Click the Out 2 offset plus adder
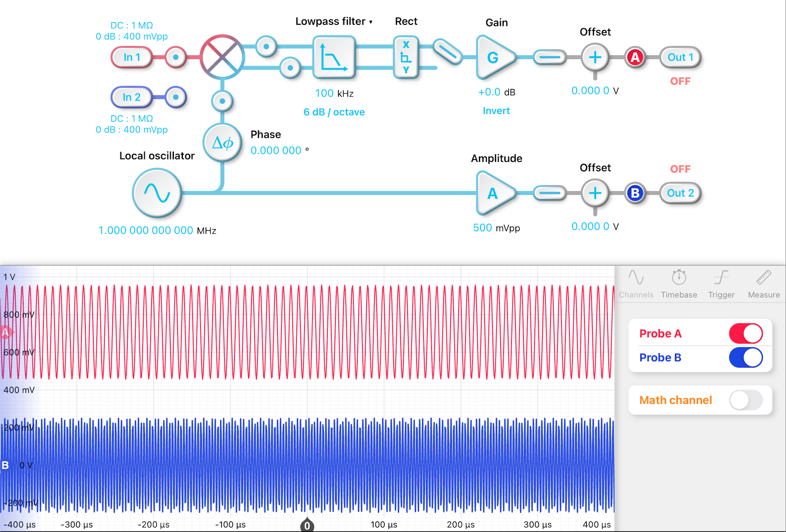Image resolution: width=786 pixels, height=532 pixels. click(x=595, y=193)
